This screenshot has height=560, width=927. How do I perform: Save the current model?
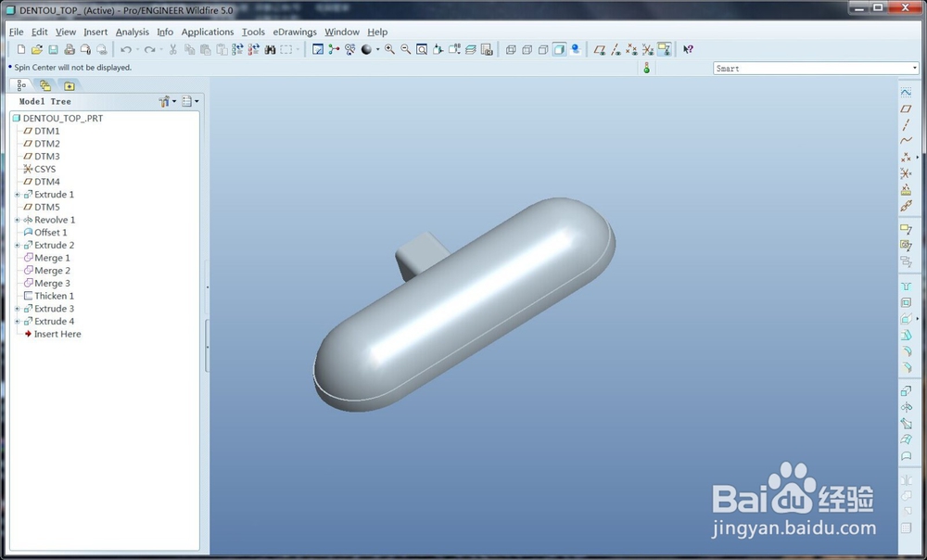pyautogui.click(x=53, y=50)
